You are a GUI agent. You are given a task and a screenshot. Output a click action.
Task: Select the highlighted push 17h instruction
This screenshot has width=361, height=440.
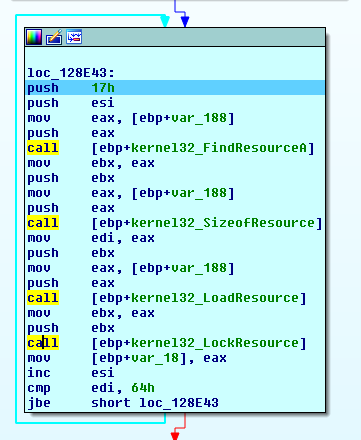175,88
